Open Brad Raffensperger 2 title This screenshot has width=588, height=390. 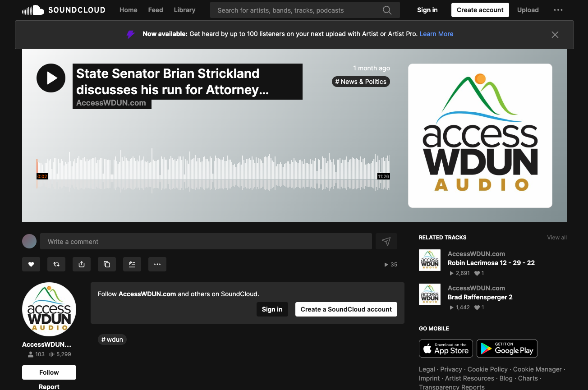coord(480,297)
